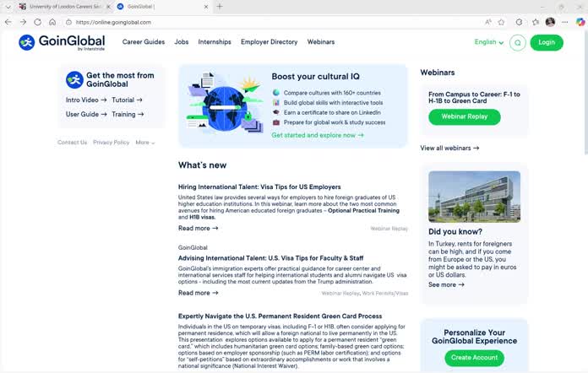Click the Create Account button
Viewport: 588px width, 373px height.
pyautogui.click(x=475, y=358)
